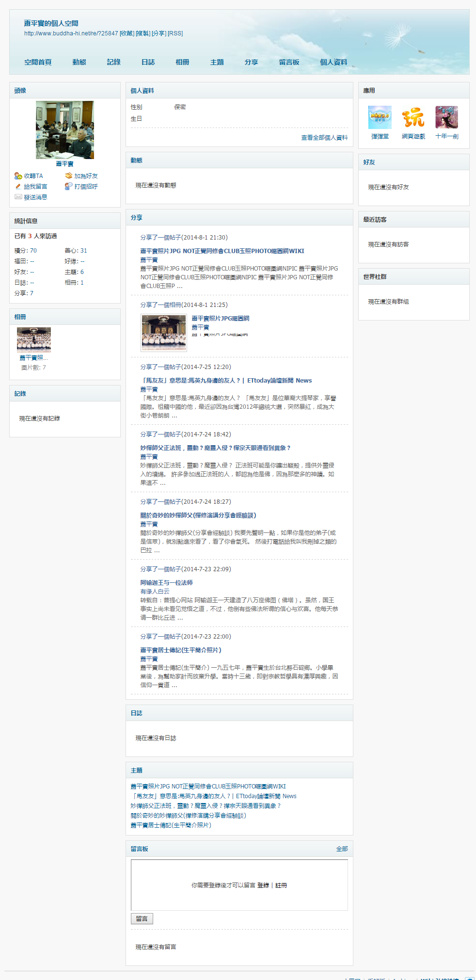The height and width of the screenshot is (980, 476).
Task: Open shared post 妙禪師父正法班，靈動
Action: coord(215,448)
